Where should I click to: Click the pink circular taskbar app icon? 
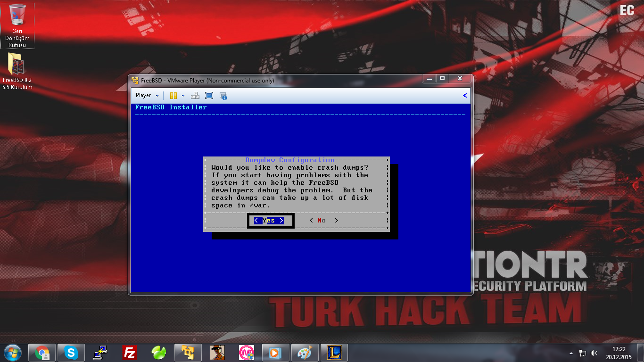(247, 353)
